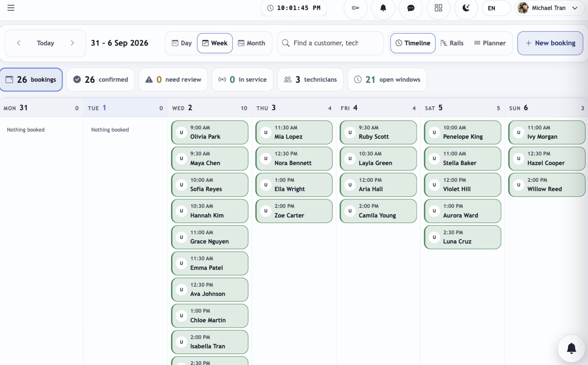Click the U avatar on Emma Patel card

(x=181, y=263)
